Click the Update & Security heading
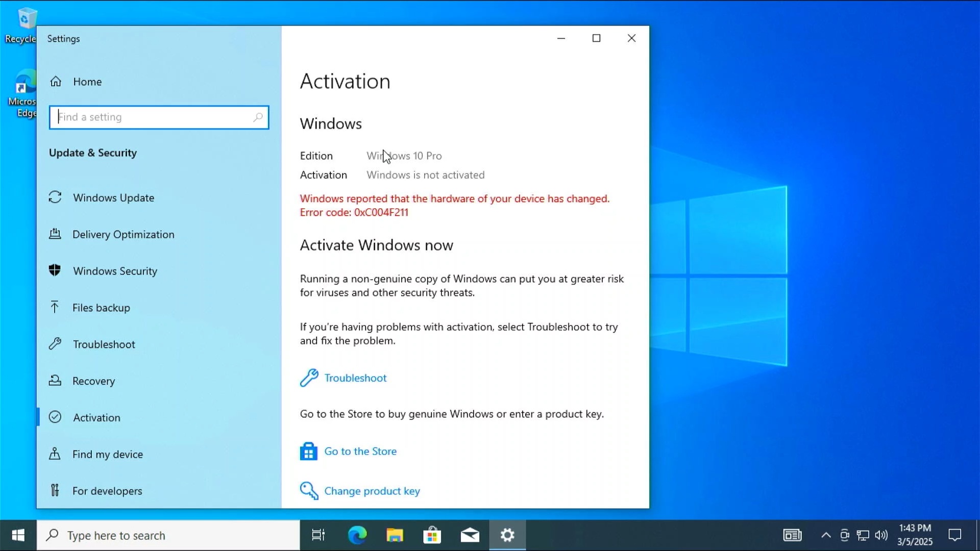 coord(93,153)
